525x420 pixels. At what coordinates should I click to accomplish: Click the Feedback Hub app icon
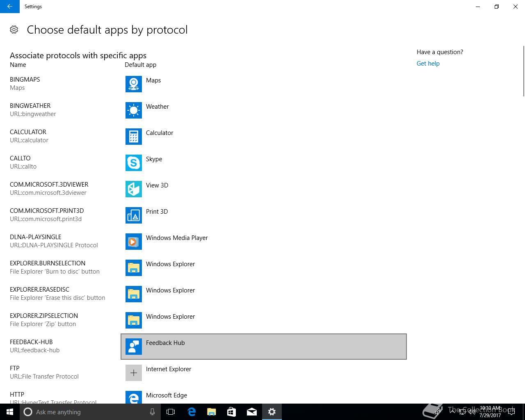click(134, 347)
